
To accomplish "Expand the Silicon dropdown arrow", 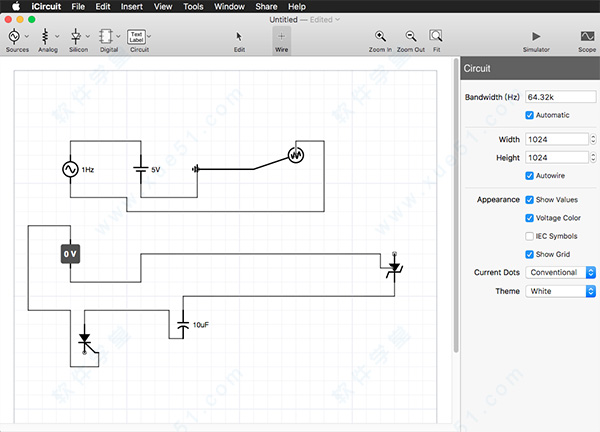I will (x=88, y=36).
